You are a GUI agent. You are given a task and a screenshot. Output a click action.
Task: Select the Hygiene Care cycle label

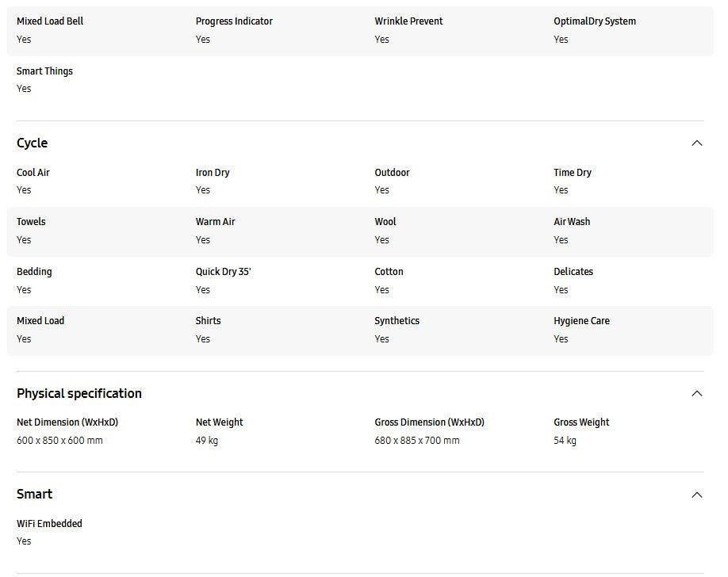click(x=581, y=321)
